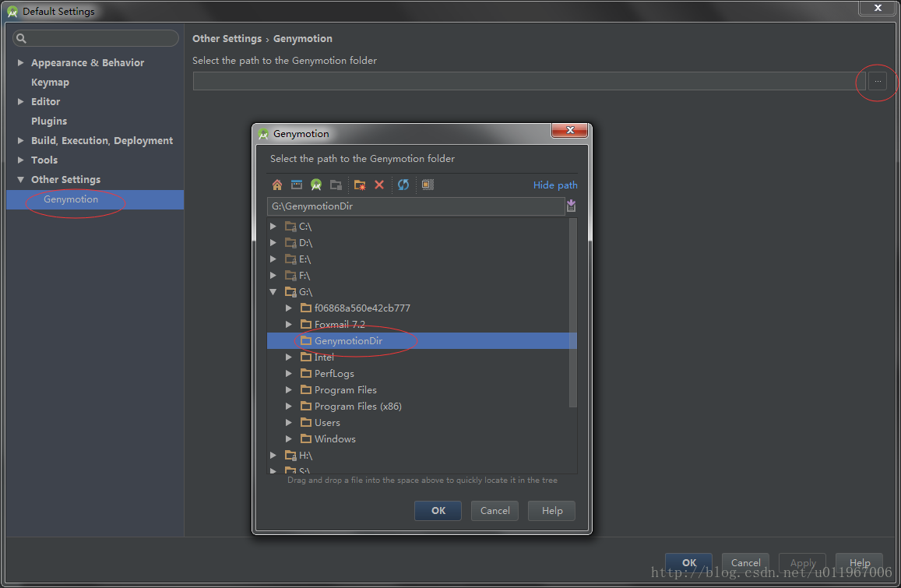Viewport: 901px width, 588px height.
Task: Collapse the G:\ drive node
Action: tap(273, 292)
